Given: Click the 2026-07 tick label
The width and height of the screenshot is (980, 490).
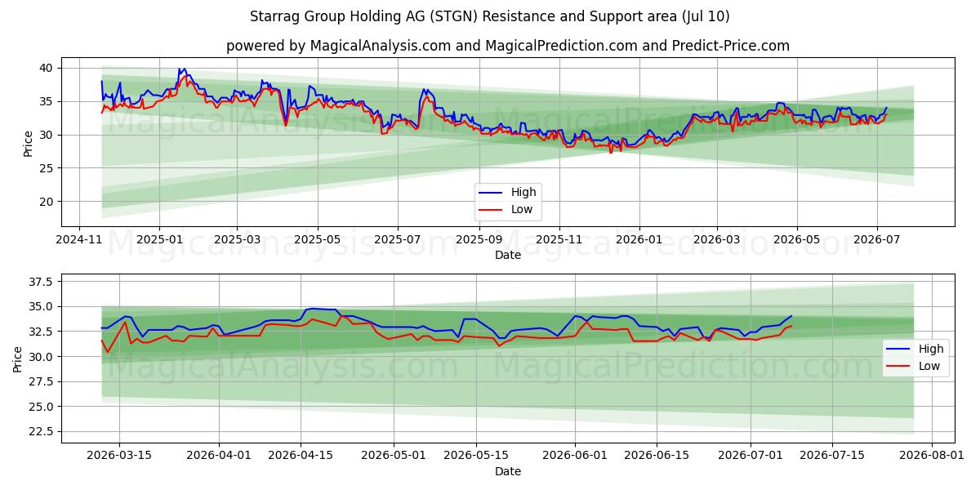Looking at the screenshot, I should (x=877, y=240).
